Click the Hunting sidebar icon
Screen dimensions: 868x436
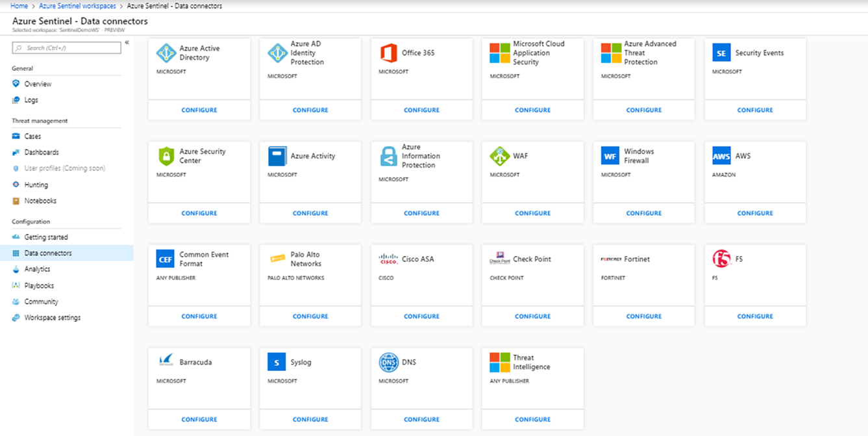pyautogui.click(x=16, y=185)
